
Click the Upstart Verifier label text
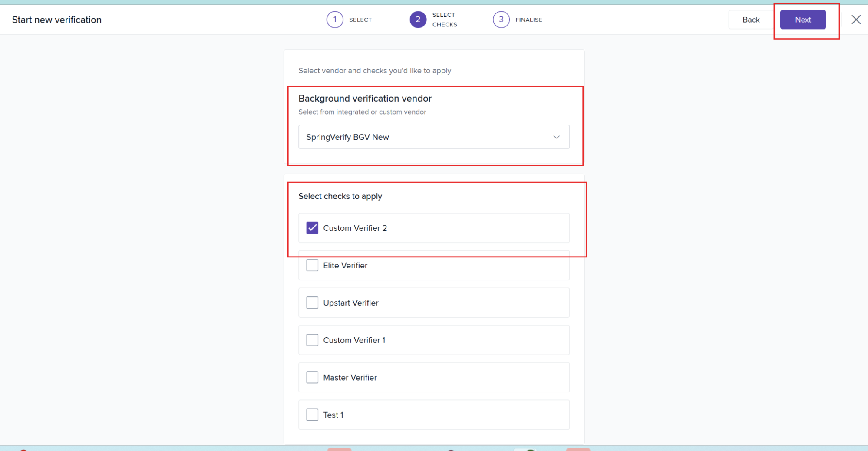350,303
